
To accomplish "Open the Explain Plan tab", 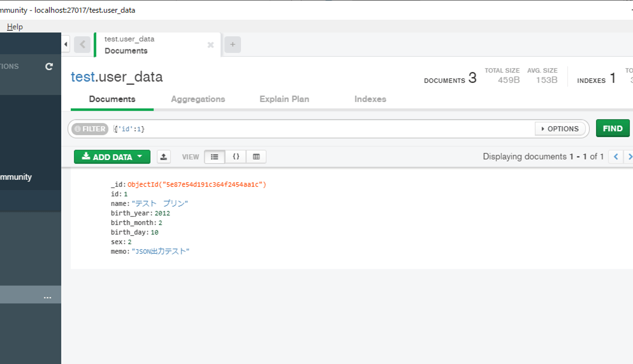I will (x=284, y=99).
